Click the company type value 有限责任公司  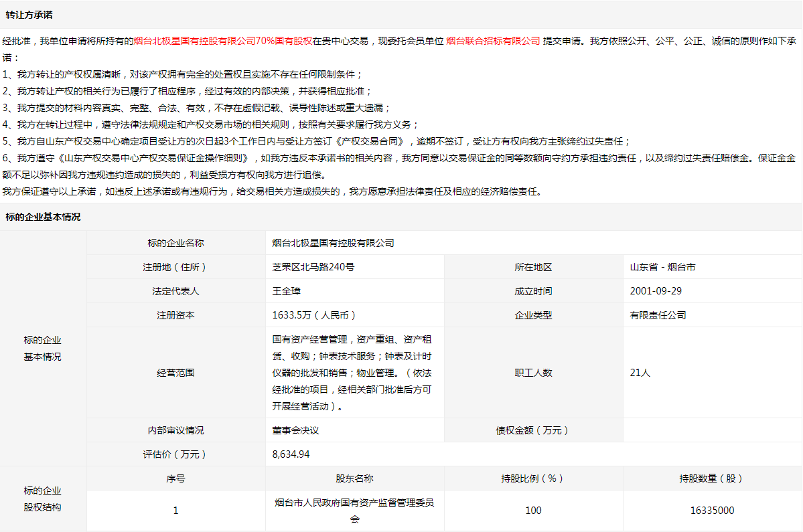point(658,315)
